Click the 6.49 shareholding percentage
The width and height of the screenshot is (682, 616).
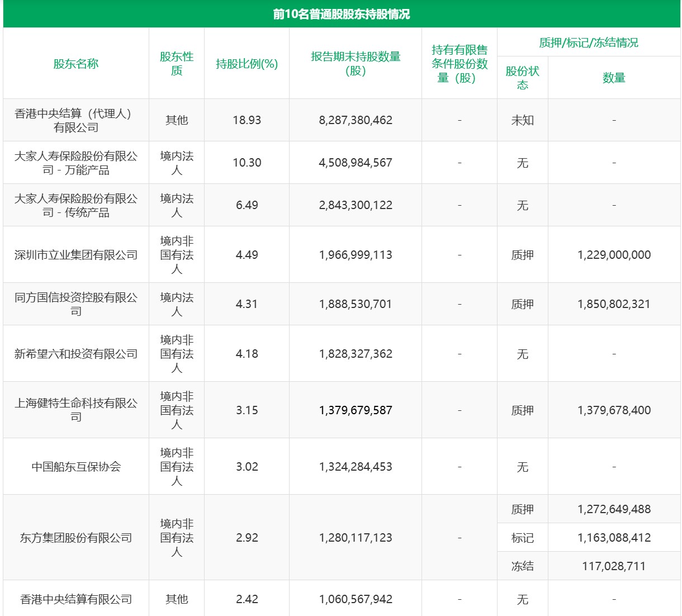[247, 205]
